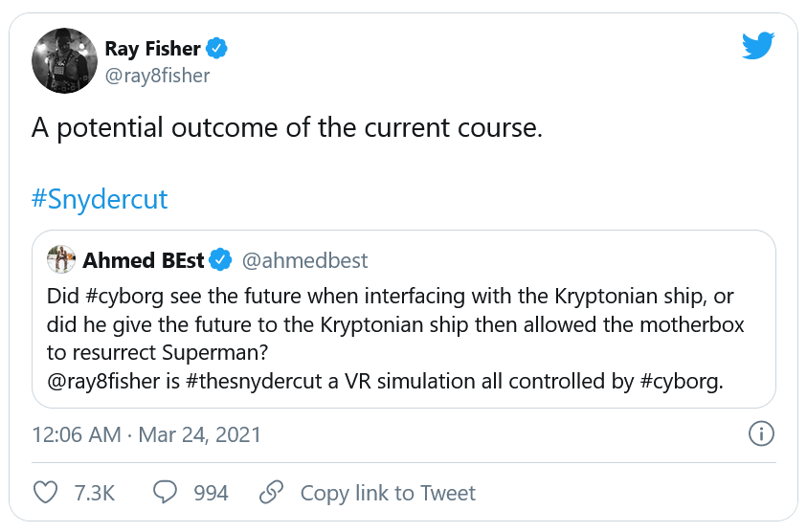The height and width of the screenshot is (532, 807).
Task: Click the 994 replies count
Action: [x=211, y=493]
